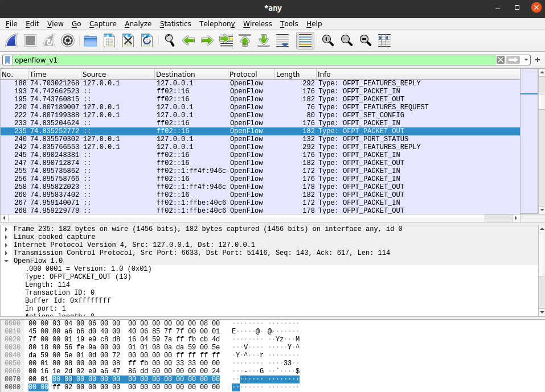Clear the display filter with X button
The width and height of the screenshot is (545, 392).
pyautogui.click(x=500, y=60)
